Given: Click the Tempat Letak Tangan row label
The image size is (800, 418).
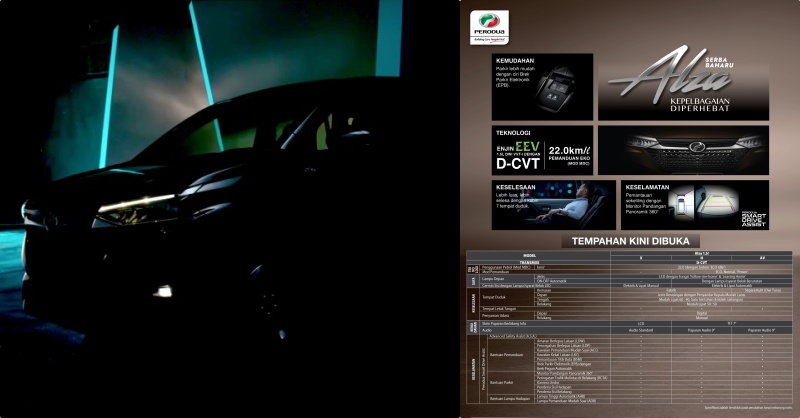Looking at the screenshot, I should [499, 309].
